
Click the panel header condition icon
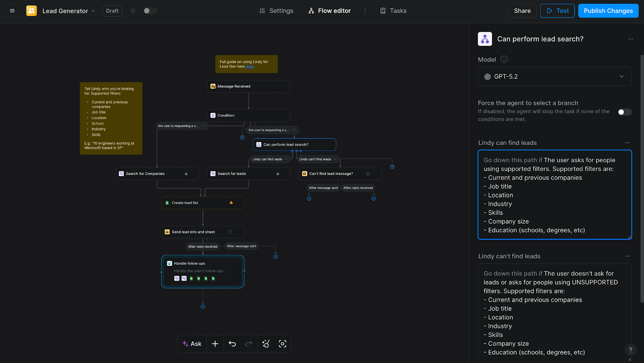coord(485,39)
